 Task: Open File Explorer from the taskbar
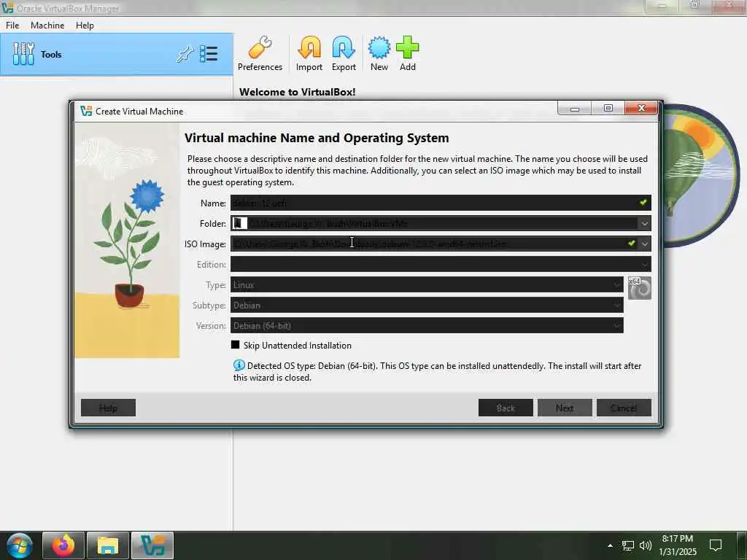pos(108,545)
